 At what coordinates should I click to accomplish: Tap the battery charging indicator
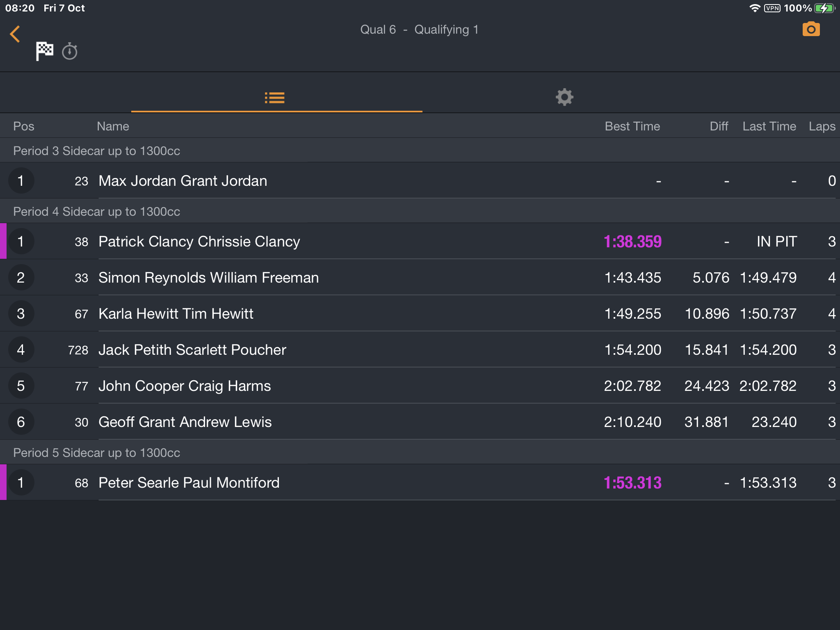point(824,8)
